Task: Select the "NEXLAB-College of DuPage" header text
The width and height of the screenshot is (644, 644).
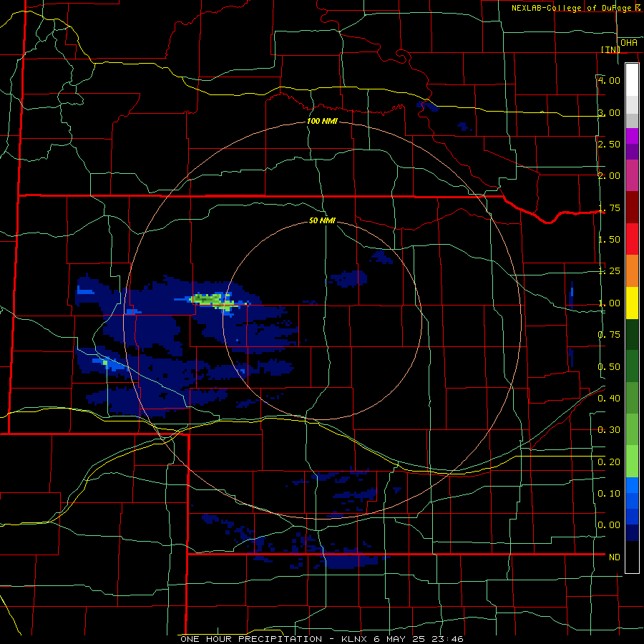Action: tap(571, 8)
